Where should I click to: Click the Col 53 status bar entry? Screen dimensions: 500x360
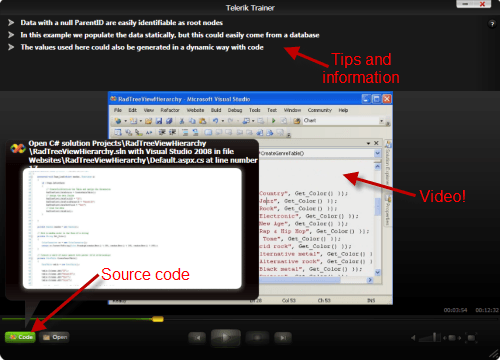[288, 300]
